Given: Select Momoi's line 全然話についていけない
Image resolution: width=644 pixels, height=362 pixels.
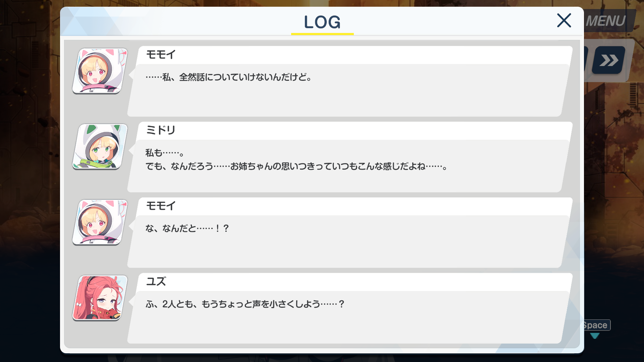Looking at the screenshot, I should (229, 77).
